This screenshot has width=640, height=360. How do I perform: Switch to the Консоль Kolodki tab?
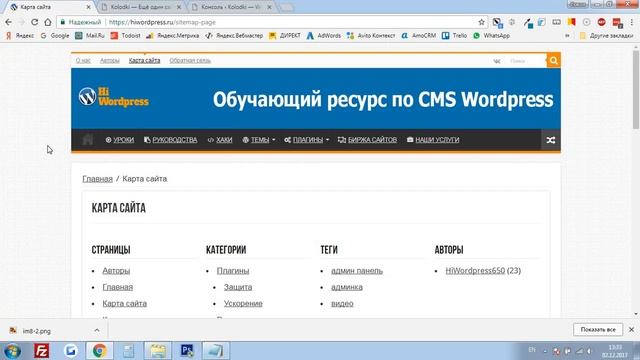tap(232, 7)
